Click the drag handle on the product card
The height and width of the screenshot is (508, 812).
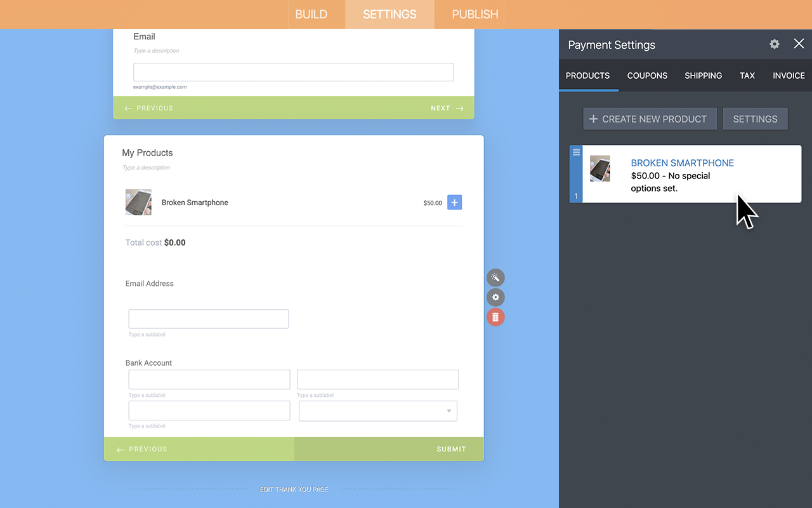tap(575, 152)
